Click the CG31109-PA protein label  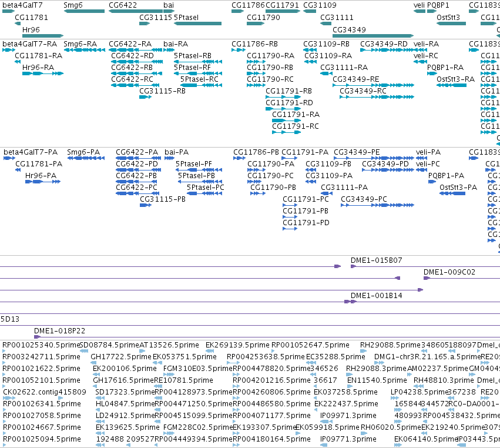pyautogui.click(x=329, y=176)
